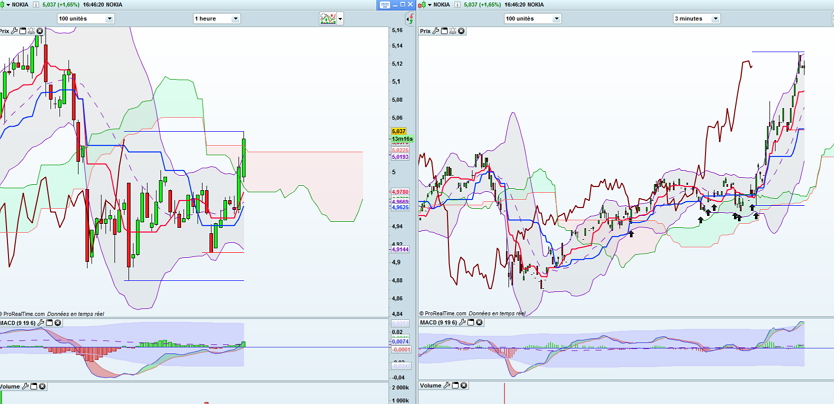Viewport: 834px width, 404px height.
Task: Expand arrow before NOKIA in right title bar
Action: [430, 5]
